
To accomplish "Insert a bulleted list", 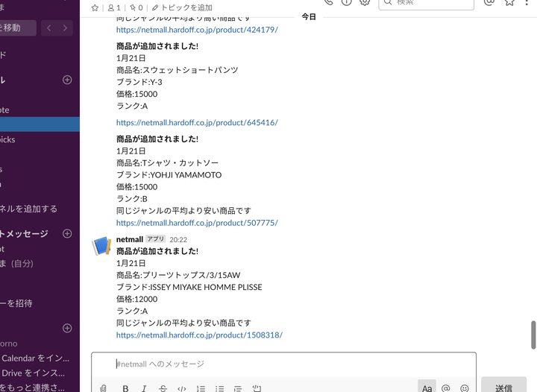I will point(219,388).
